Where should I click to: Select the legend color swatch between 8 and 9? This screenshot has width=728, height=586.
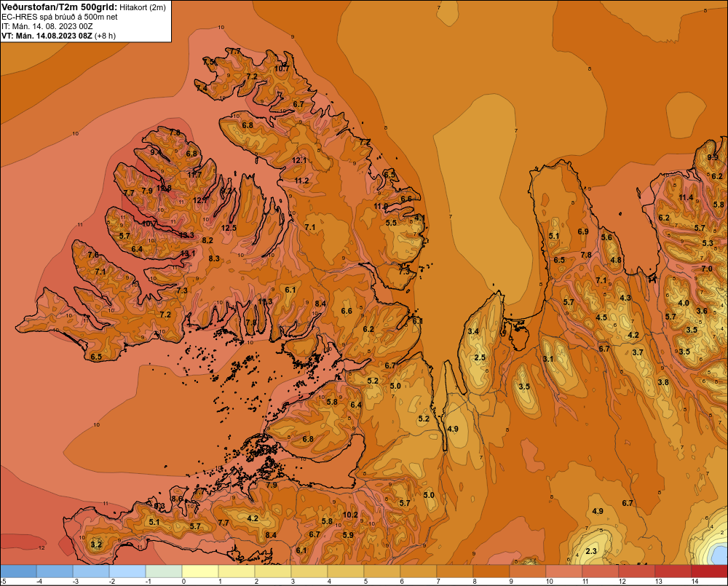(491, 571)
